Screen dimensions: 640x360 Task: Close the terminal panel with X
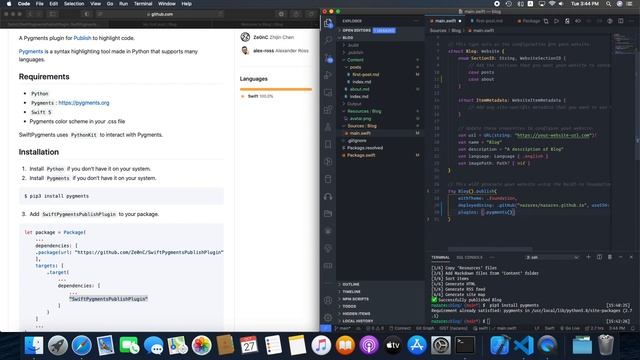631,257
